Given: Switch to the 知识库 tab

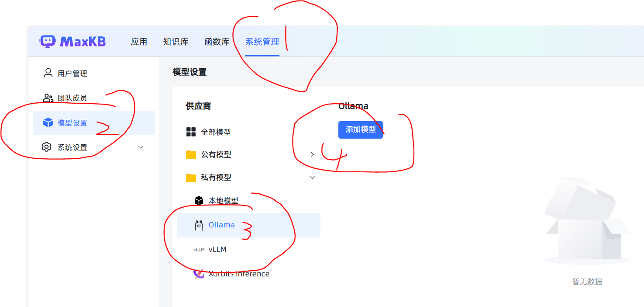Looking at the screenshot, I should tap(176, 41).
